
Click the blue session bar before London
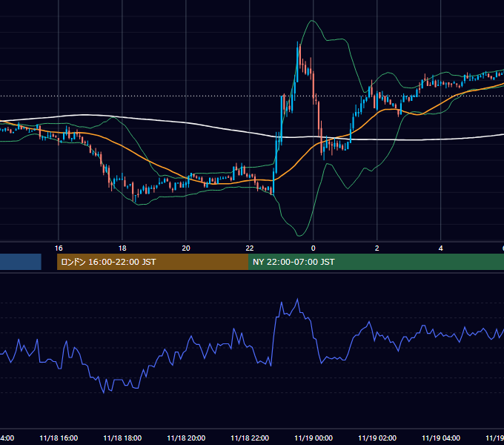[21, 262]
